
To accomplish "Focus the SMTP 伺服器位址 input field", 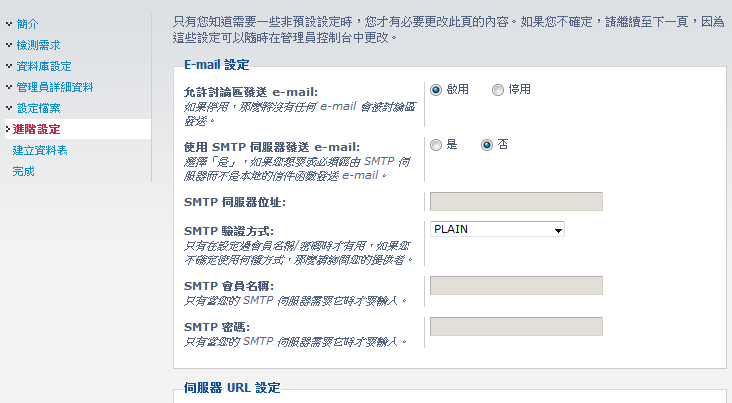I will 516,201.
